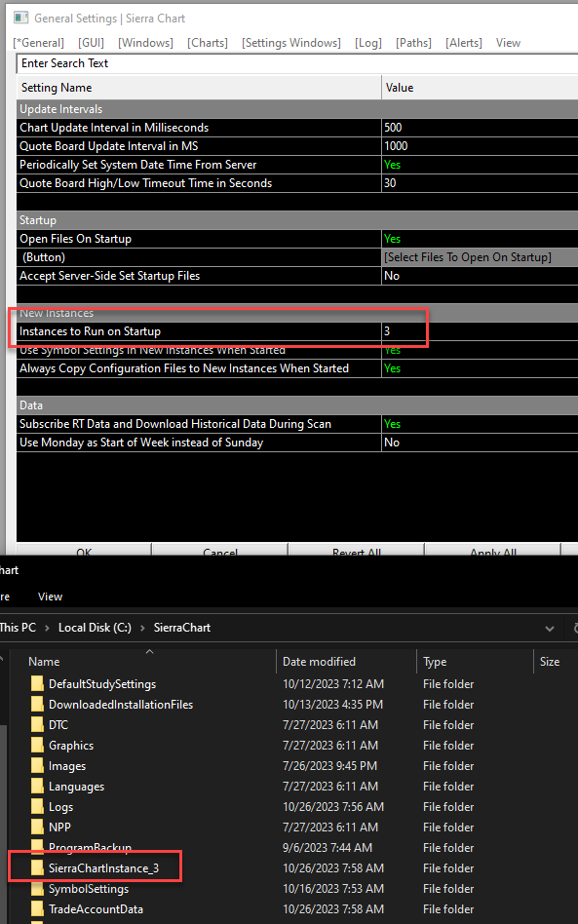Edit Quote Board High/Low Timeout value 30
578x924 pixels.
(x=481, y=183)
